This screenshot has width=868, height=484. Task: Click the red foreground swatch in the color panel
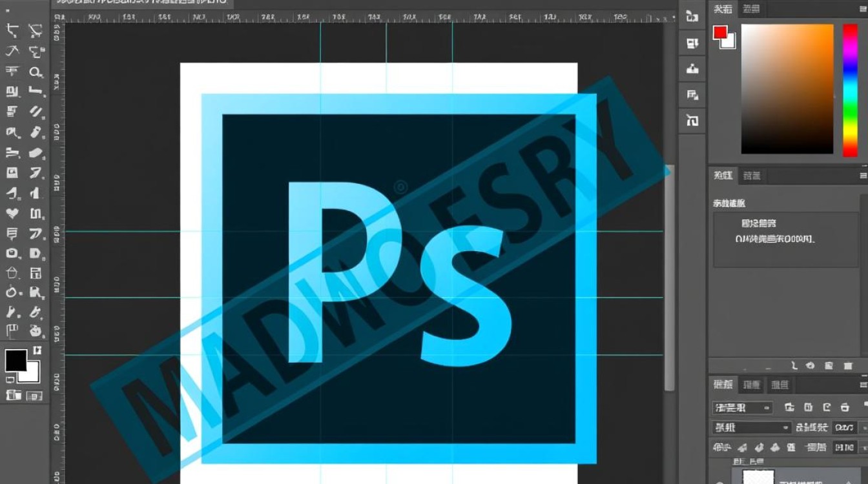click(x=720, y=32)
